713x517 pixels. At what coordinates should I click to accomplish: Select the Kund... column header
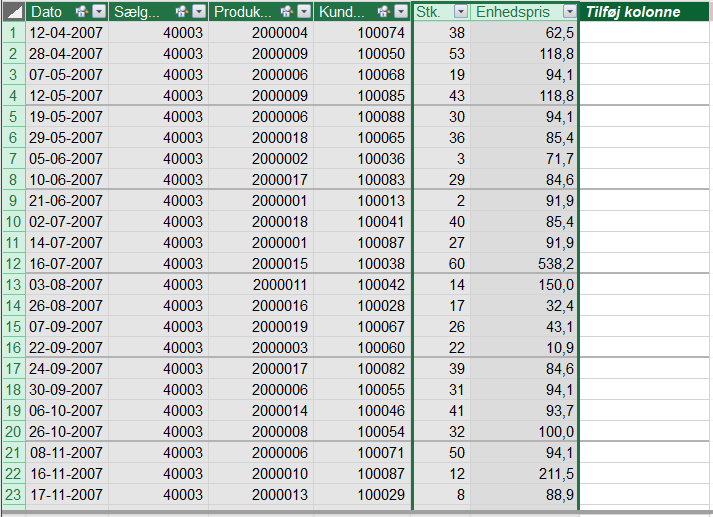362,12
